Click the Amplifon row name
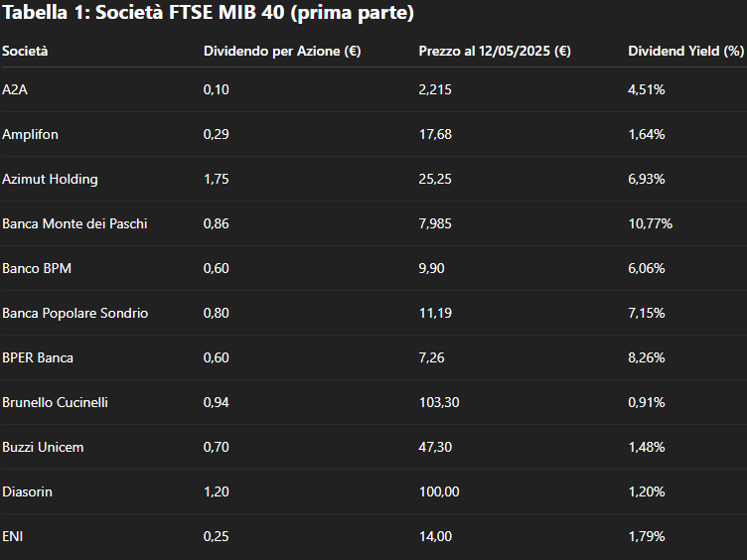Screen dimensions: 747x560 tap(30, 134)
